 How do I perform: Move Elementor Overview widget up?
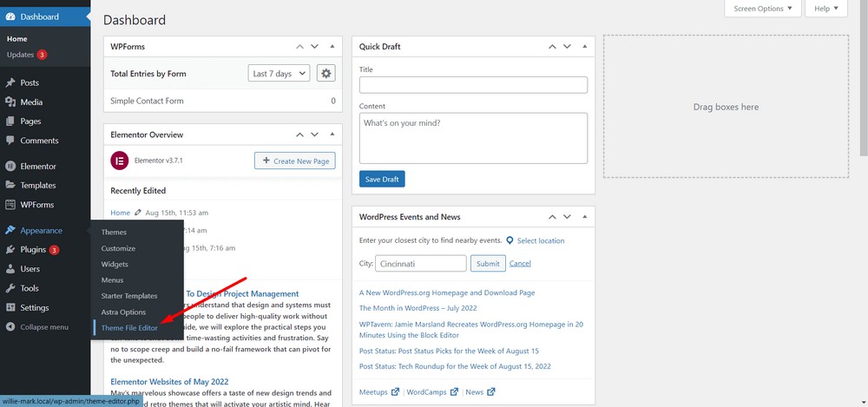299,135
